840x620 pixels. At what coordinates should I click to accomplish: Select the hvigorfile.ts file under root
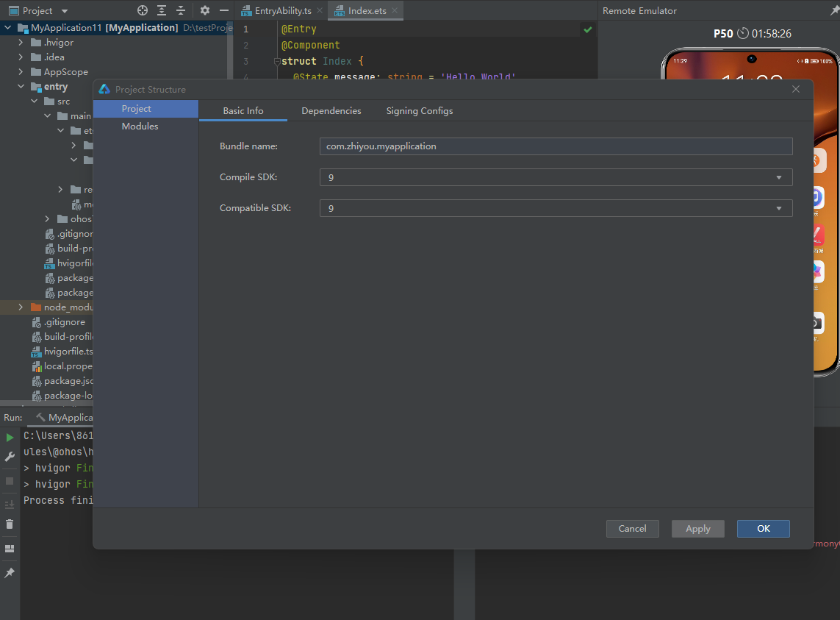click(x=62, y=352)
